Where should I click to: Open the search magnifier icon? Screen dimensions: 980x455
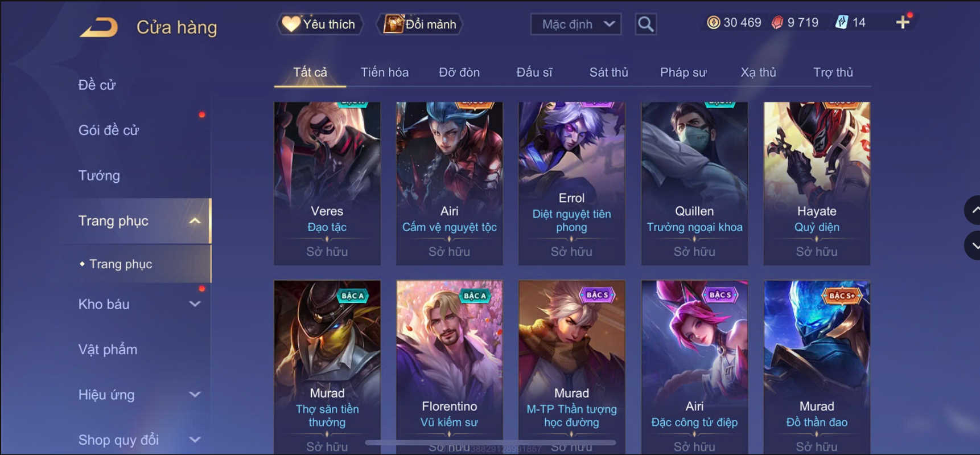[645, 24]
